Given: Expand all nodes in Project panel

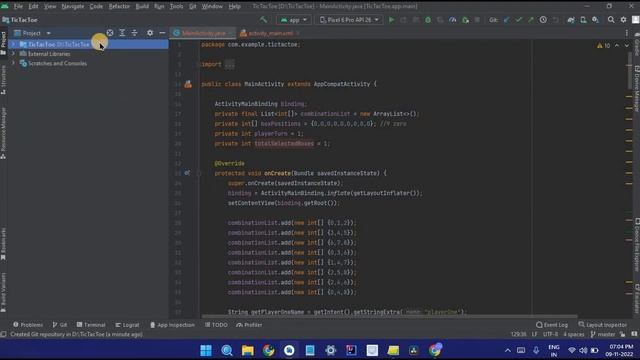Looking at the screenshot, I should tap(122, 33).
